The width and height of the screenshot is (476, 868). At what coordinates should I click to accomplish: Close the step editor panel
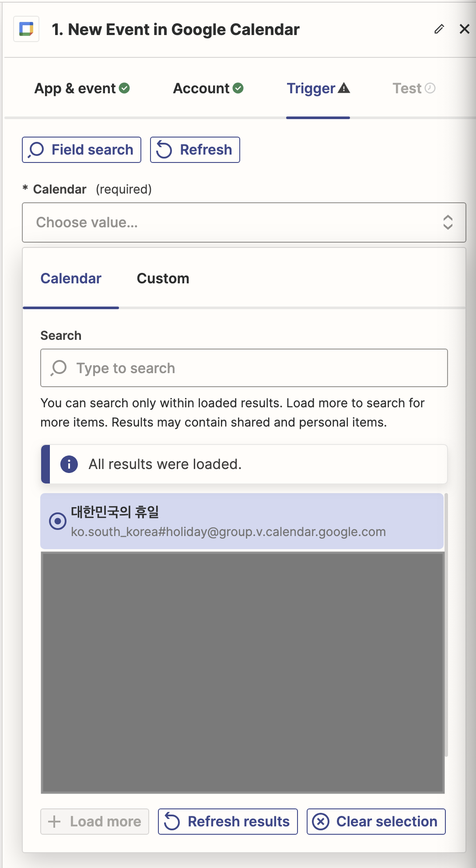[465, 29]
